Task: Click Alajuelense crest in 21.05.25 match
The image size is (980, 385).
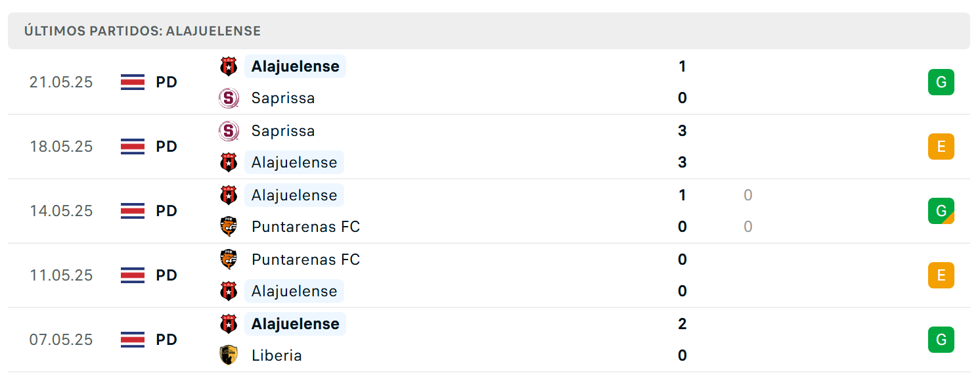Action: point(228,66)
